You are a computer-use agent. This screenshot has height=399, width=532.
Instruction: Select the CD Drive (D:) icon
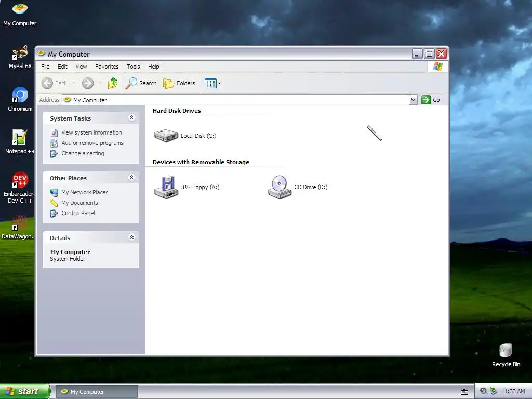click(280, 187)
